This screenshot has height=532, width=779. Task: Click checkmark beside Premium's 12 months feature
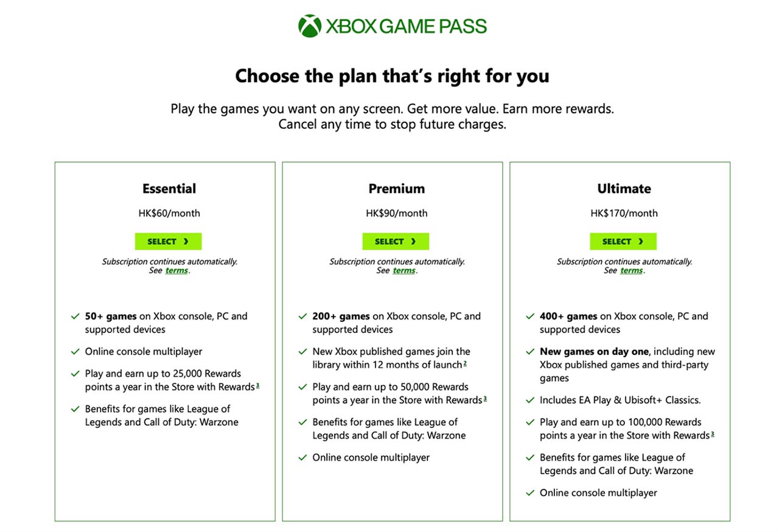tap(302, 352)
